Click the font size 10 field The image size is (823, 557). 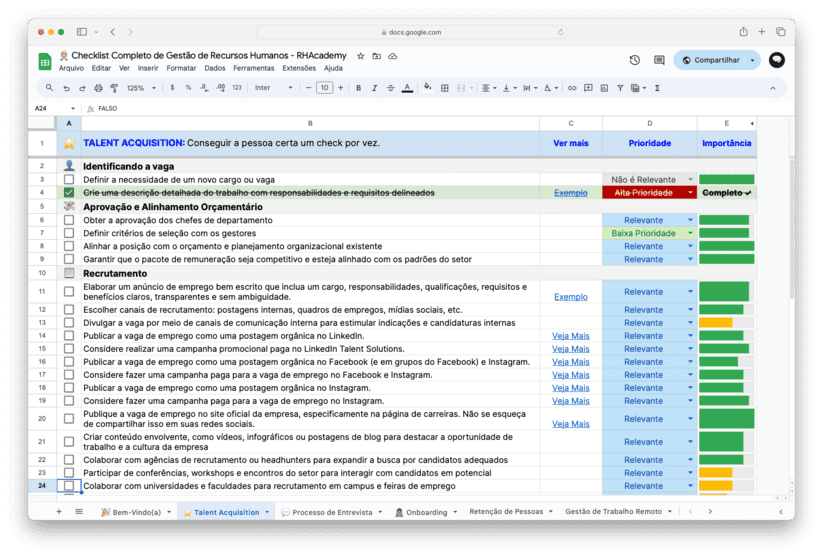point(324,88)
